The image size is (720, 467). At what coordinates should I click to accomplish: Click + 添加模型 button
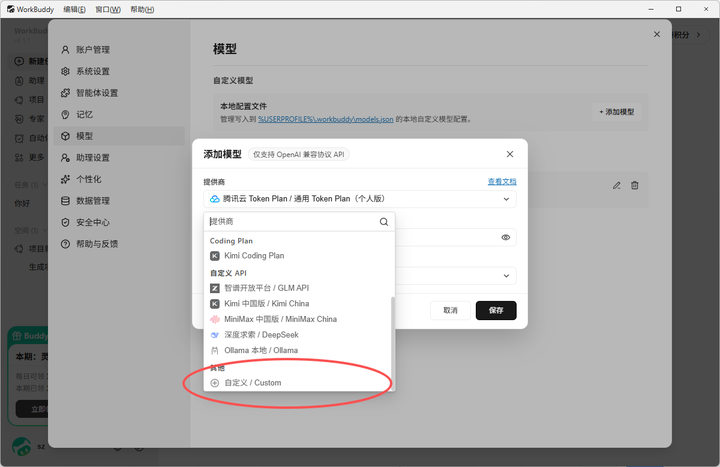click(617, 112)
